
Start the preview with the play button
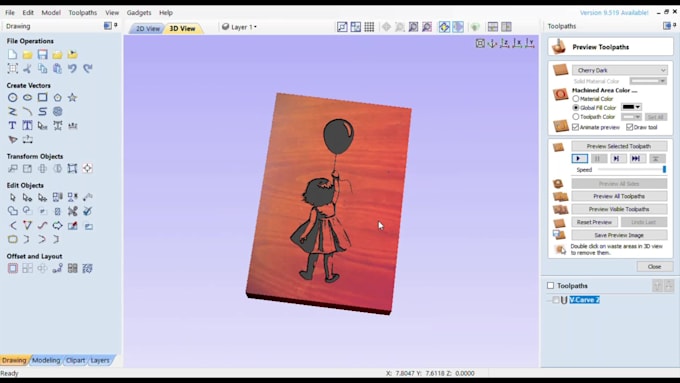(579, 159)
